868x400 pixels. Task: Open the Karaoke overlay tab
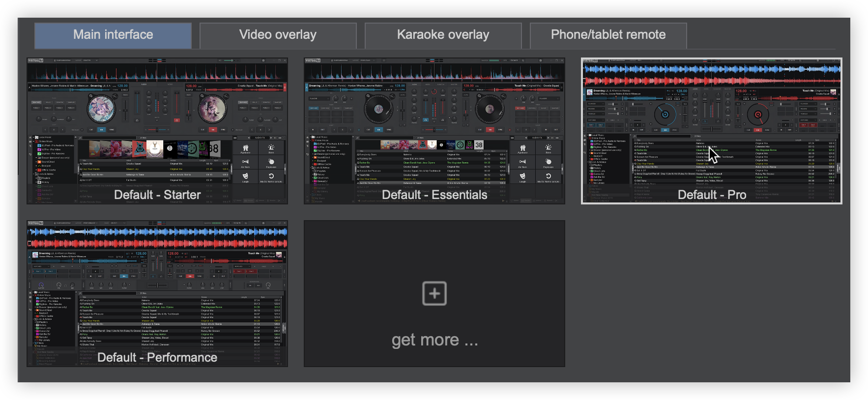pyautogui.click(x=443, y=35)
